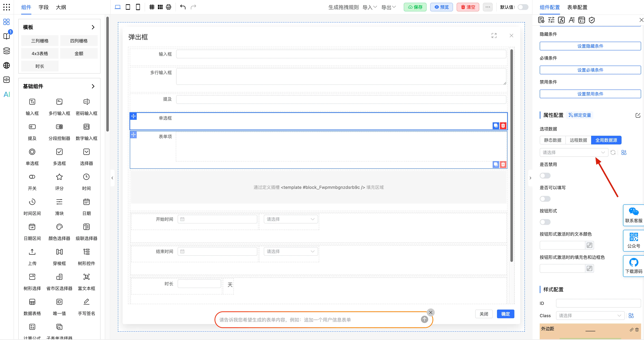Switch to 表单配置 tab
Screen dimensions: 644x340
tap(577, 7)
